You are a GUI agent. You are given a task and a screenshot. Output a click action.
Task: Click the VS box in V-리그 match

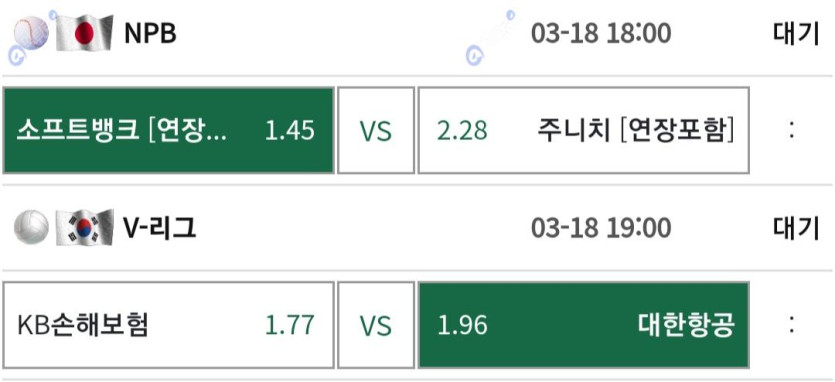click(x=376, y=325)
